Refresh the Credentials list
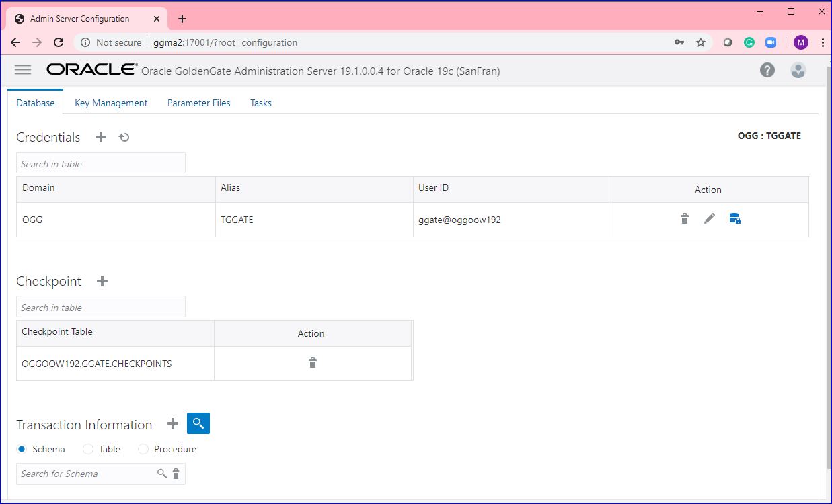The image size is (832, 504). tap(124, 137)
